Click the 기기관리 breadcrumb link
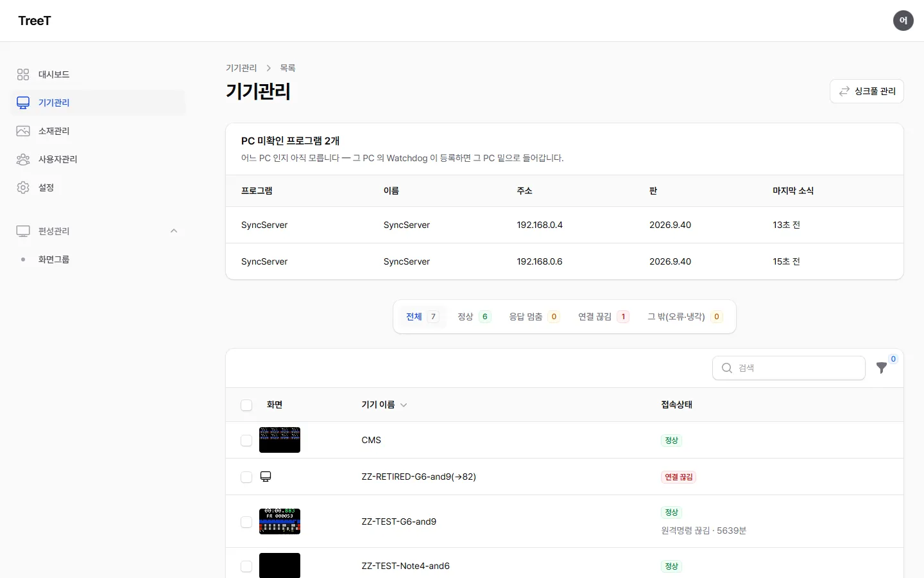 coord(241,68)
